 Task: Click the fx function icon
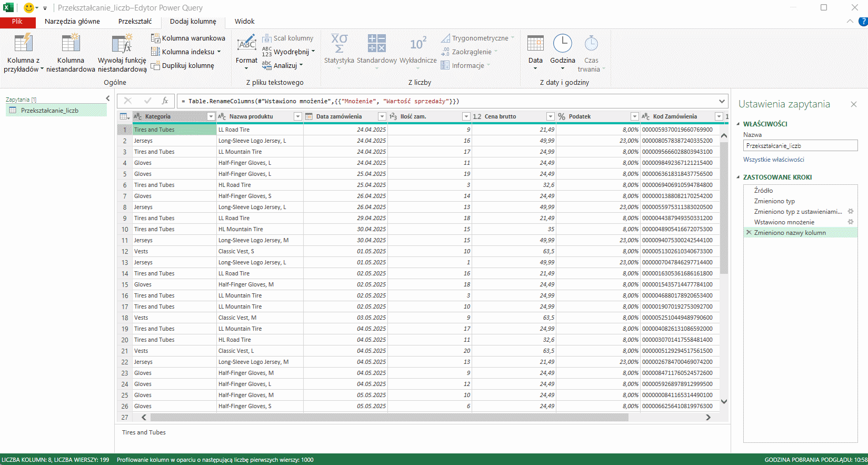(165, 101)
